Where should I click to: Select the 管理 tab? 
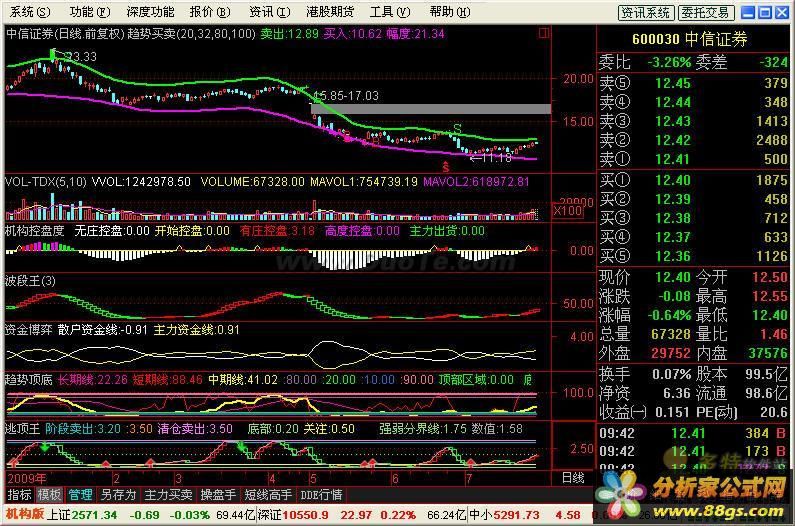click(x=80, y=495)
